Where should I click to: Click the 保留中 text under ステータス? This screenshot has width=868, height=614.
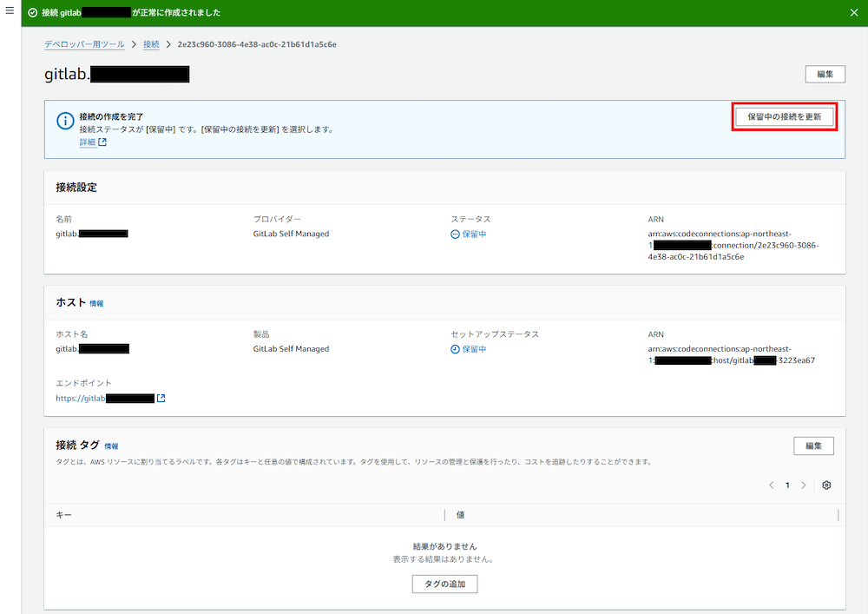click(474, 234)
